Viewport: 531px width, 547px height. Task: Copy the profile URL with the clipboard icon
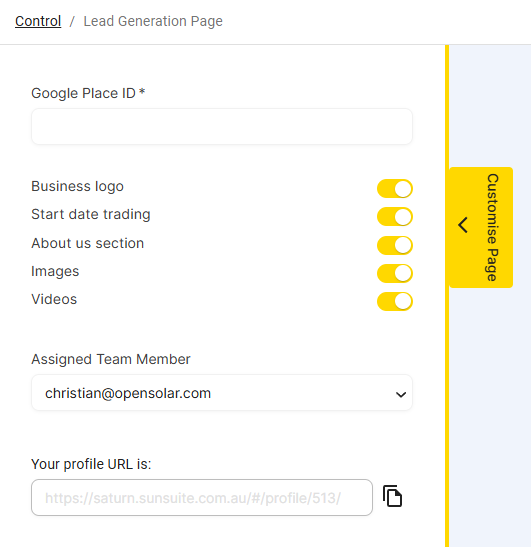coord(392,496)
